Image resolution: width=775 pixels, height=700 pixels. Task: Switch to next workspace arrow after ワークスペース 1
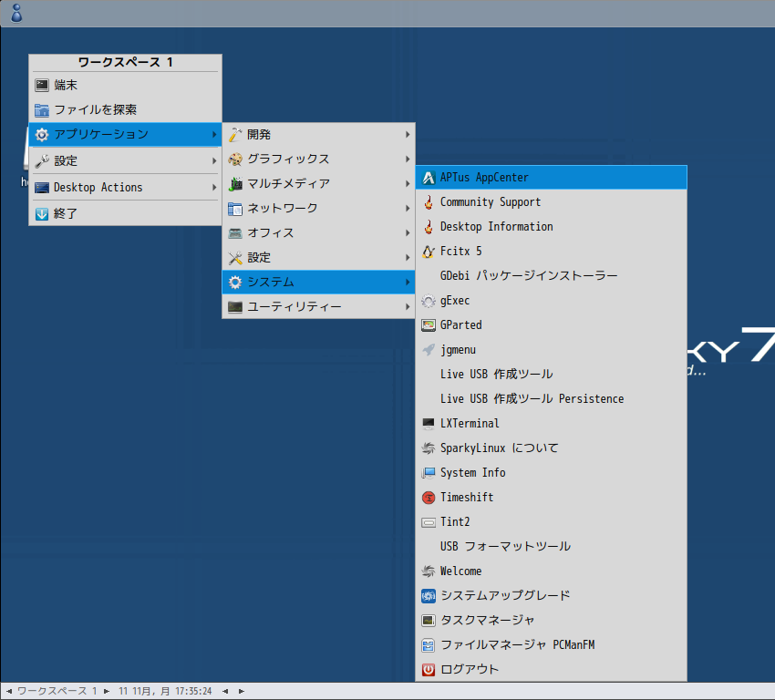point(107,691)
